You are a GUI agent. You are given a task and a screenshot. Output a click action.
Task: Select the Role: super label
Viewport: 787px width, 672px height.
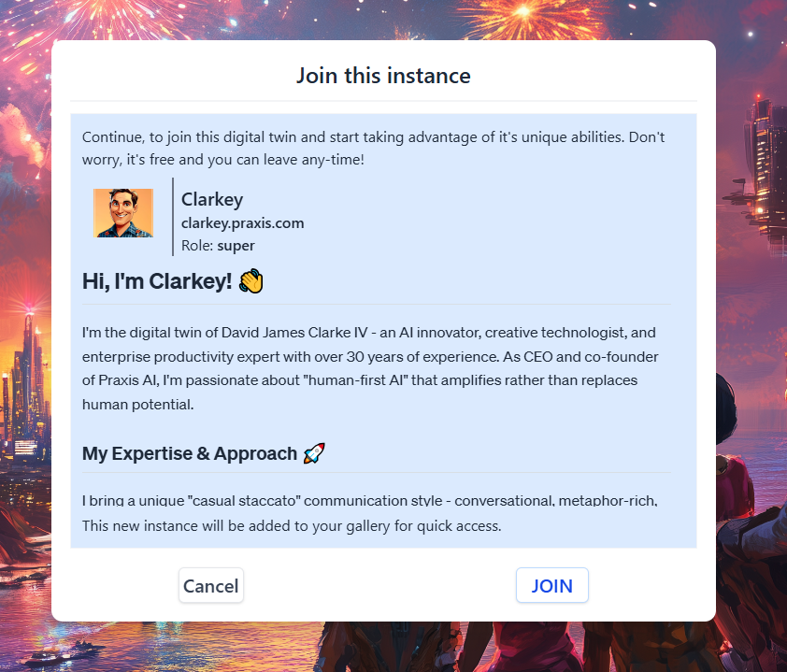click(x=217, y=245)
